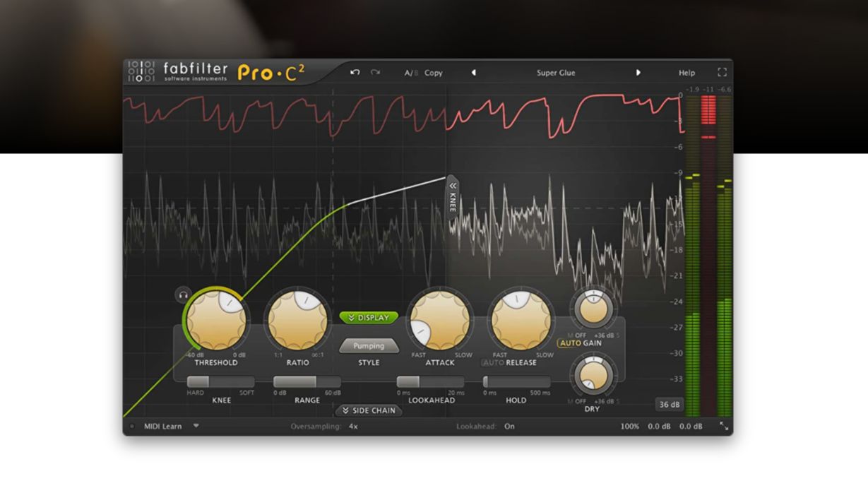Click MIDI Learn in the bottom bar
This screenshot has height=488, width=868.
pos(163,427)
